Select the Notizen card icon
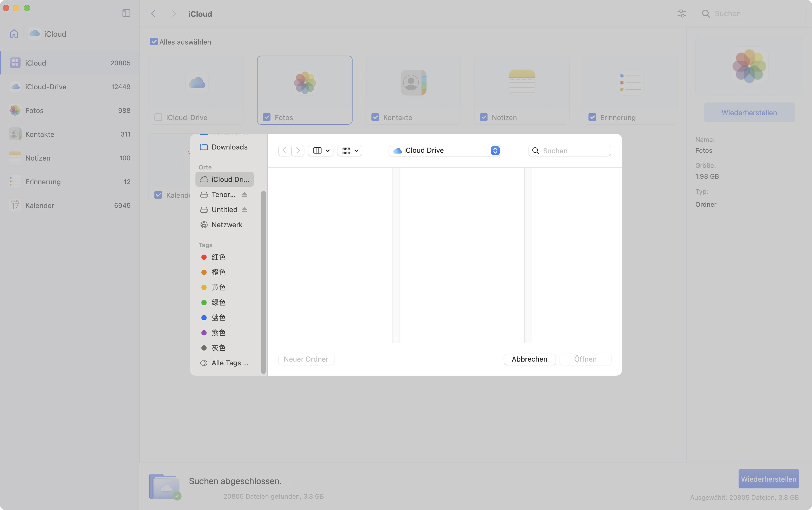The image size is (812, 510). pyautogui.click(x=522, y=83)
